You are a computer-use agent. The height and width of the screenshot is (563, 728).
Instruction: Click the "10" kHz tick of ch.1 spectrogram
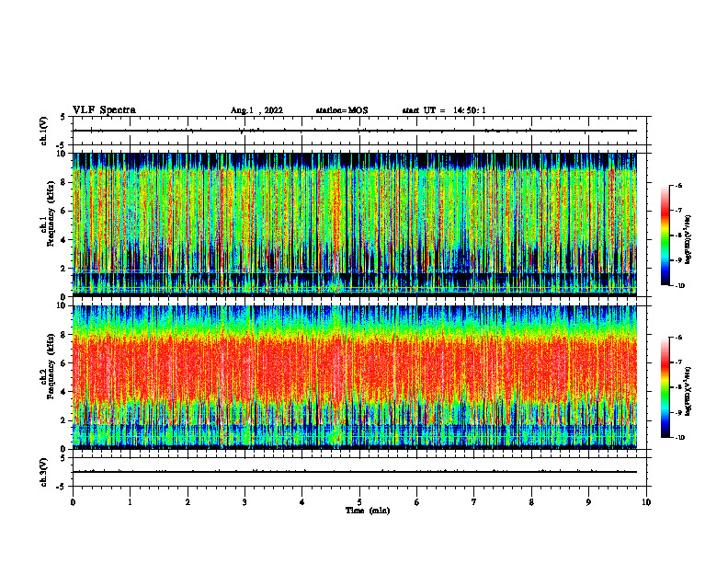pos(62,154)
